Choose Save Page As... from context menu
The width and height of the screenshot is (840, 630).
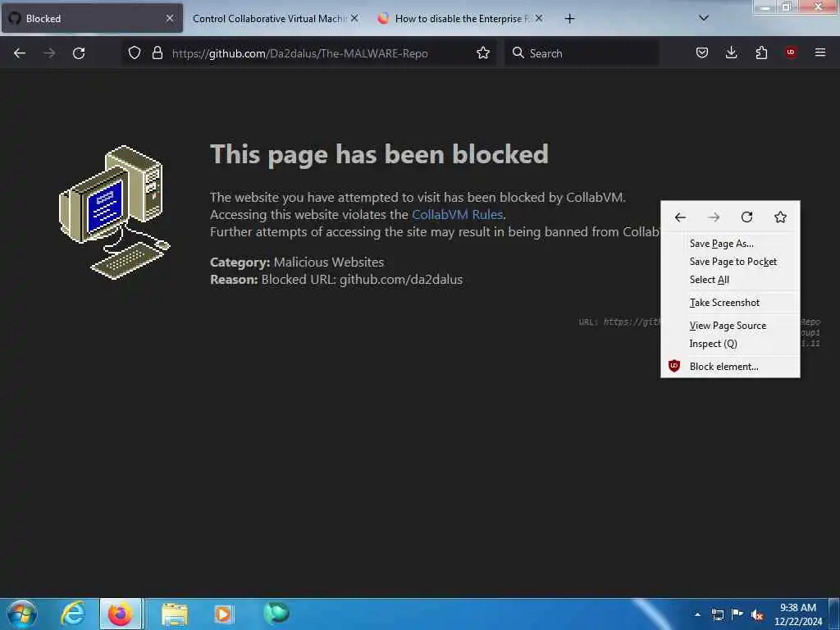730,243
